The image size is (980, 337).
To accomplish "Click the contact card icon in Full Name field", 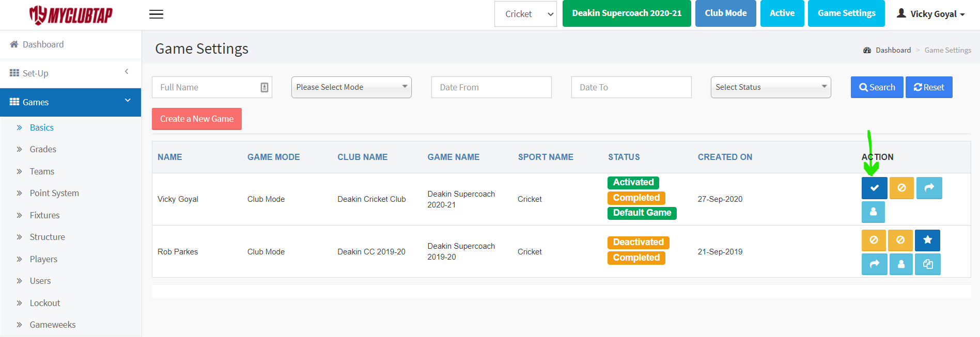I will 264,87.
